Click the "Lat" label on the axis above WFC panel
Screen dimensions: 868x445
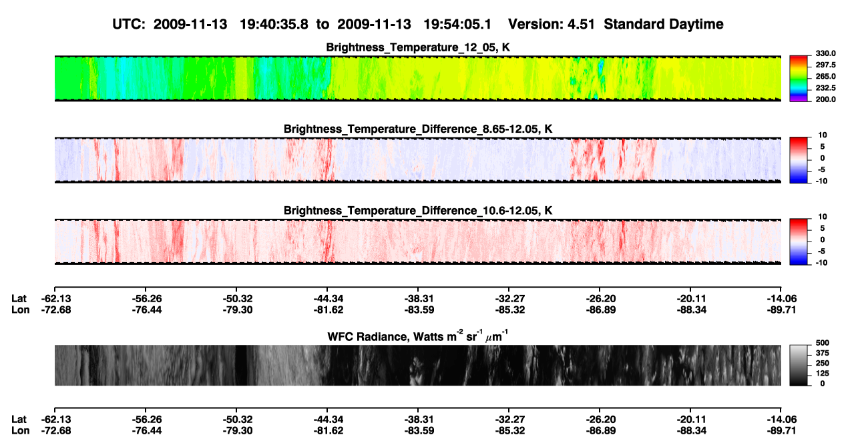click(x=19, y=298)
